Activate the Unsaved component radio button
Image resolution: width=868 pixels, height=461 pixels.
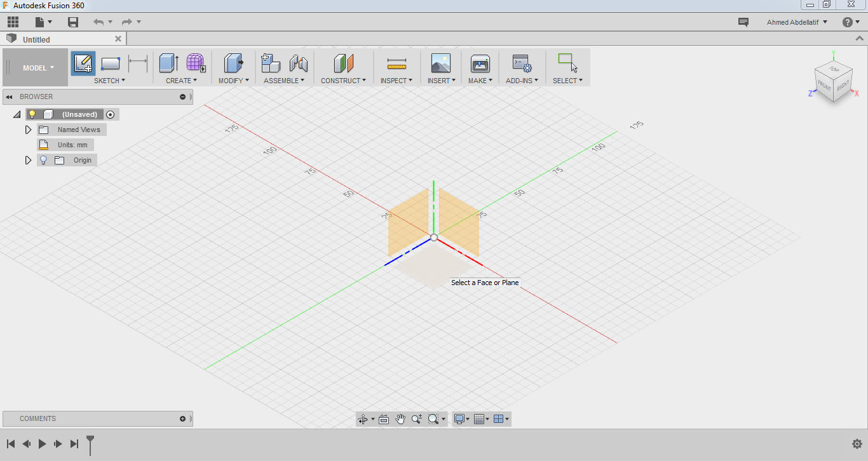[x=111, y=114]
